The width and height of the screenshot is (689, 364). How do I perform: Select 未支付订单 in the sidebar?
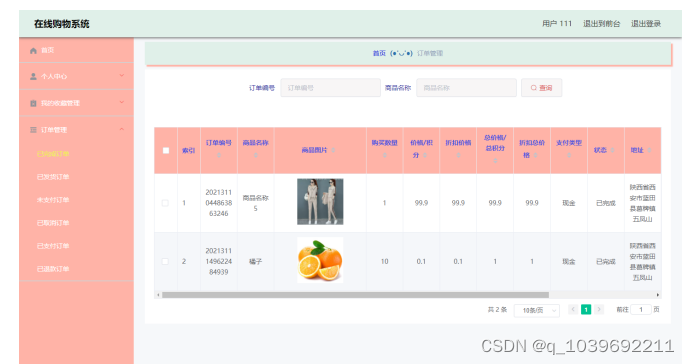[53, 200]
